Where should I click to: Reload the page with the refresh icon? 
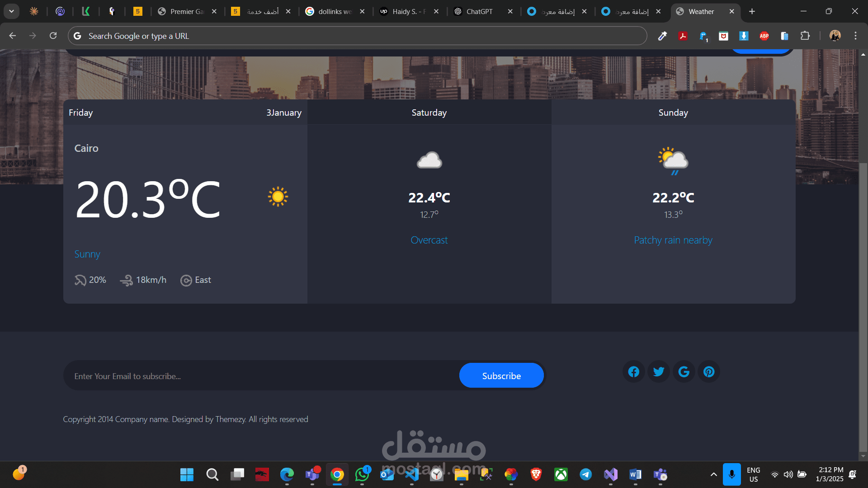[x=53, y=36]
